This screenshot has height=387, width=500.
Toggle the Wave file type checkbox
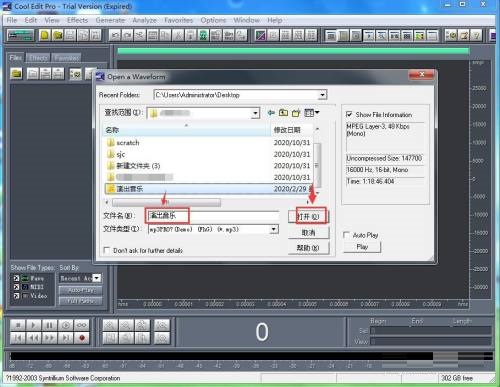pyautogui.click(x=16, y=278)
